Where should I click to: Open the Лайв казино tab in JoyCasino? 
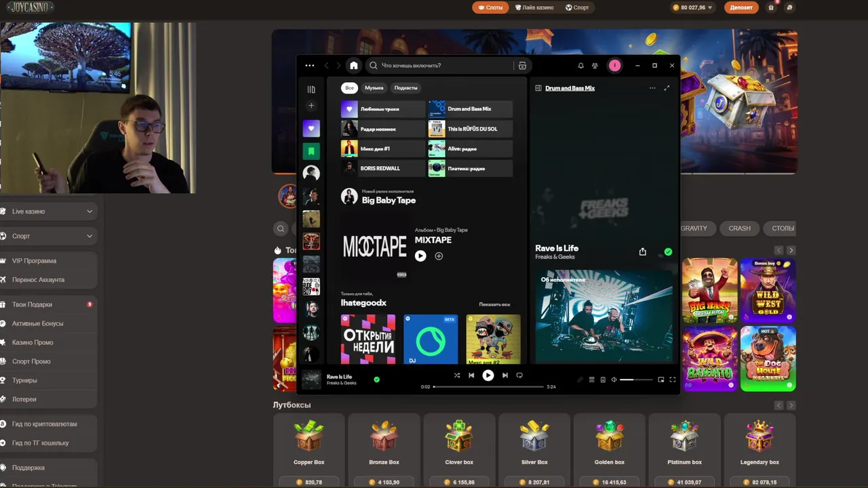pos(534,7)
